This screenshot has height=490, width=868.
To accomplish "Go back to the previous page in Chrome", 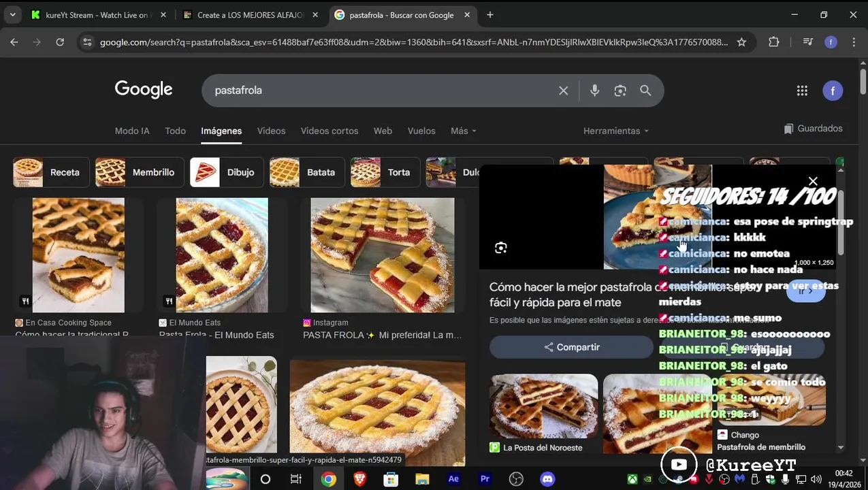I will point(14,42).
